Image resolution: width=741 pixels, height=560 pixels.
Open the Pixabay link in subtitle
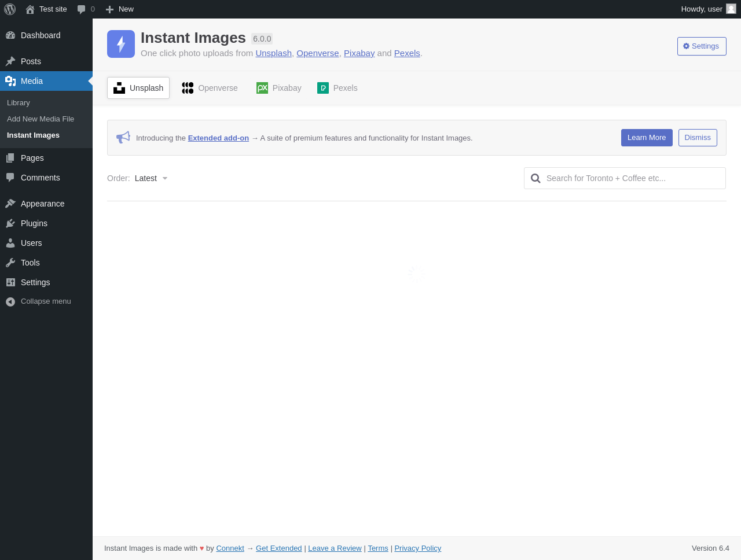click(x=360, y=53)
